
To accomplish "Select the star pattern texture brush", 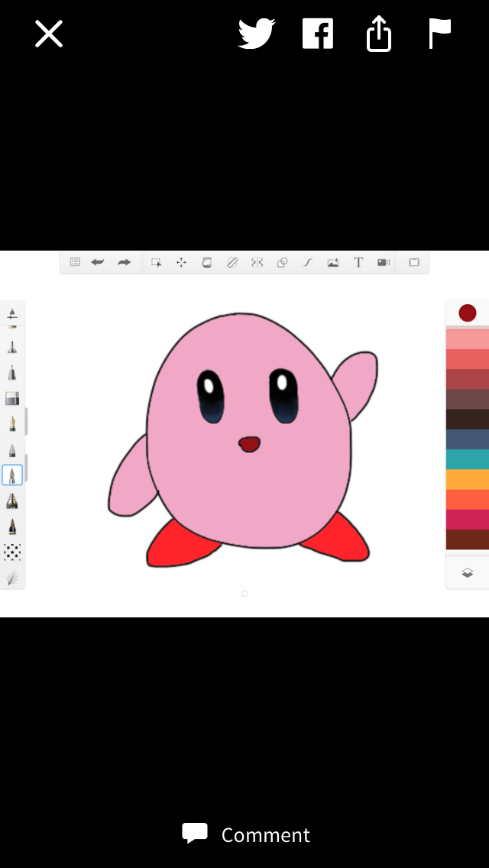I will tap(12, 552).
